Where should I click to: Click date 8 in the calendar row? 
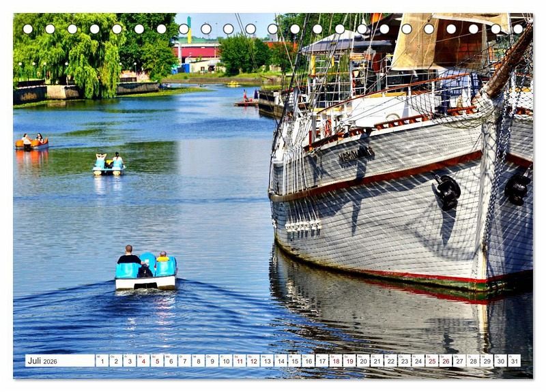(x=198, y=361)
